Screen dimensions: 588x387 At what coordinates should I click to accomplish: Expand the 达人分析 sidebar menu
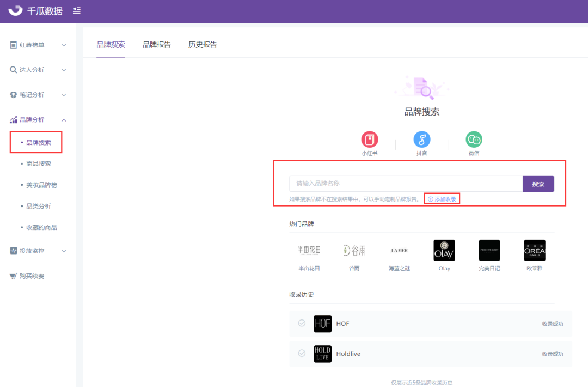click(x=38, y=70)
